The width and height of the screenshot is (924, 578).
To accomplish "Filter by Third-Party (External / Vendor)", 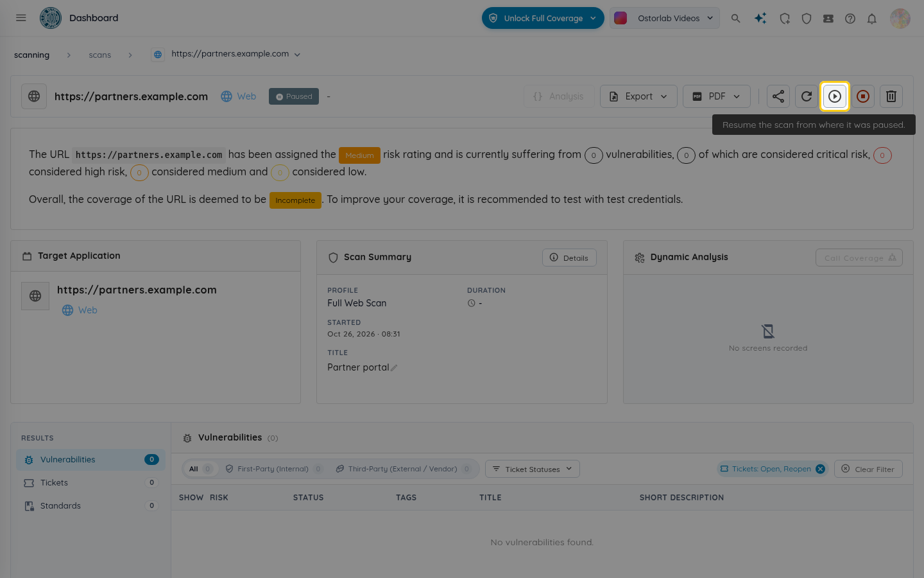I will point(404,469).
